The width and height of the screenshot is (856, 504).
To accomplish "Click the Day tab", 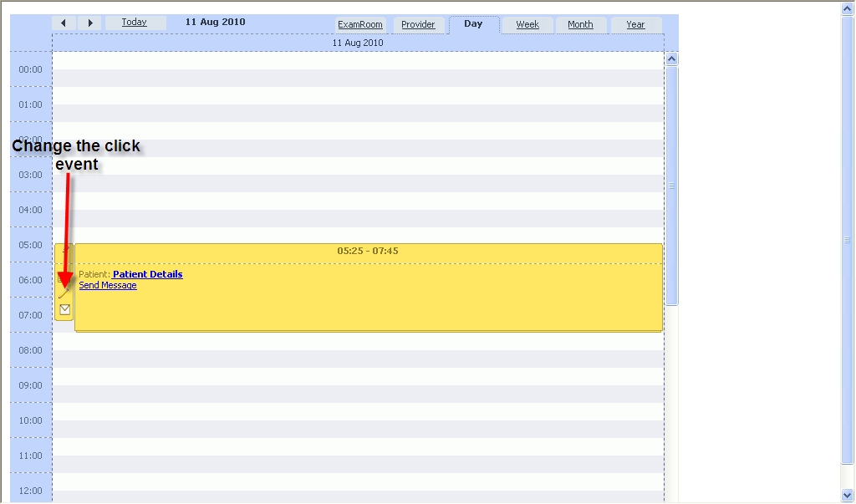I will (473, 24).
